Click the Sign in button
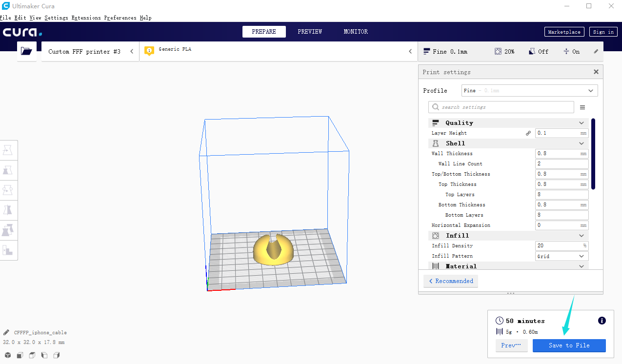This screenshot has width=622, height=364. 603,32
